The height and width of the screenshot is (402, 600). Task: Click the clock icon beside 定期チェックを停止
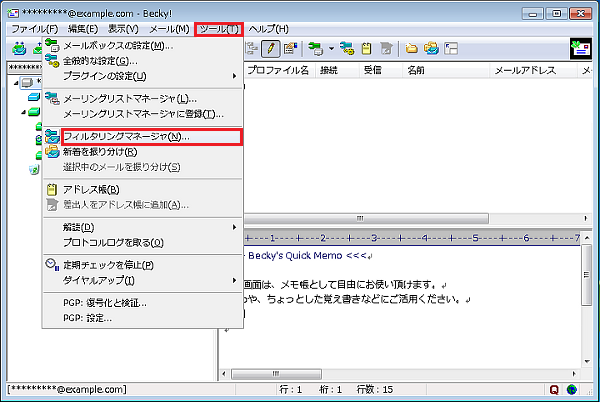52,264
